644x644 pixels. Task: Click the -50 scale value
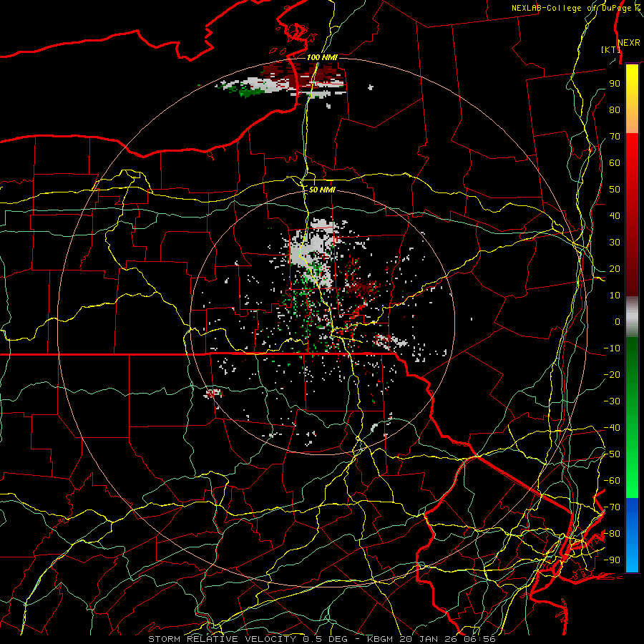click(612, 454)
